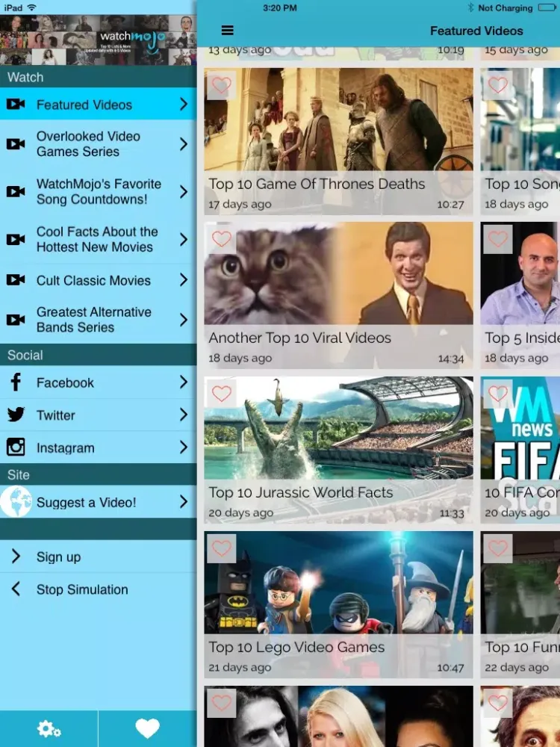Click the Twitter bird icon

pyautogui.click(x=16, y=415)
